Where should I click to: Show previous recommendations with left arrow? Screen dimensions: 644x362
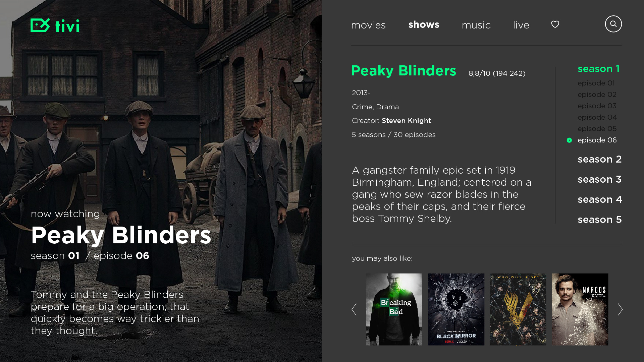click(x=354, y=309)
